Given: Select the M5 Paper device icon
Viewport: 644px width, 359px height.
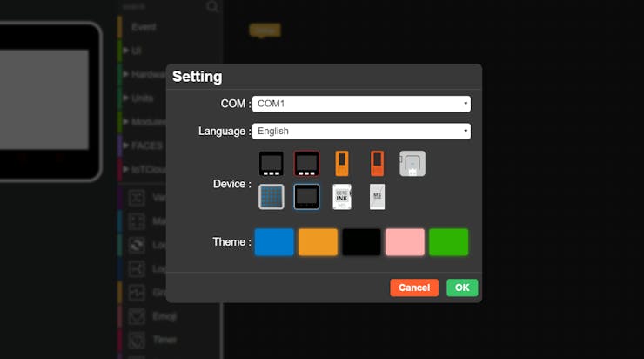Looking at the screenshot, I should coord(377,197).
